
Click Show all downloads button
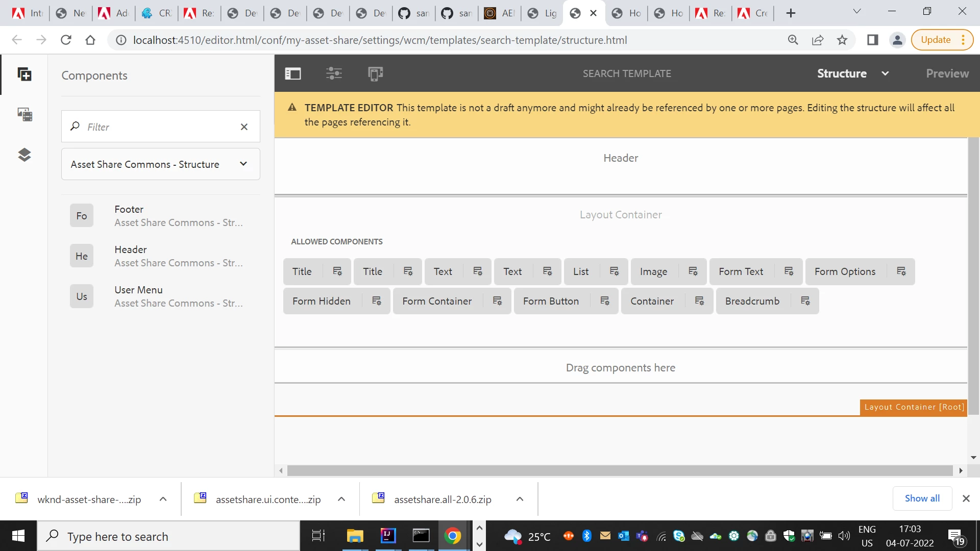point(922,498)
